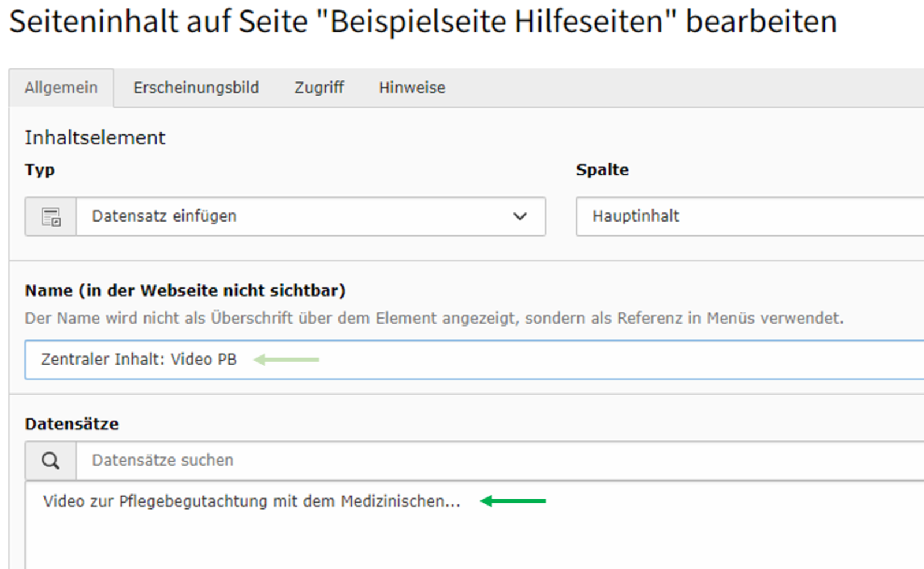Screen dimensions: 924x569
Task: Open the Hinweise tab
Action: pyautogui.click(x=412, y=88)
